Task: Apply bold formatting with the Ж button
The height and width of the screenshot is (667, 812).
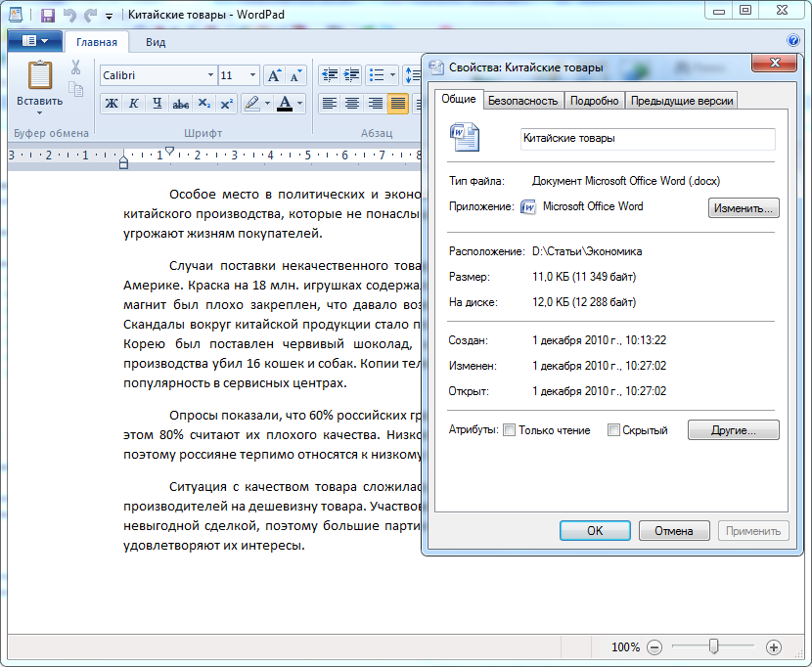Action: pos(112,104)
